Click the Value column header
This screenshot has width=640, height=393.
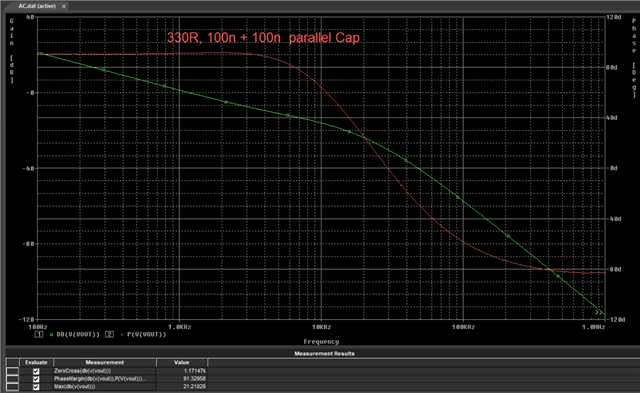coord(182,362)
